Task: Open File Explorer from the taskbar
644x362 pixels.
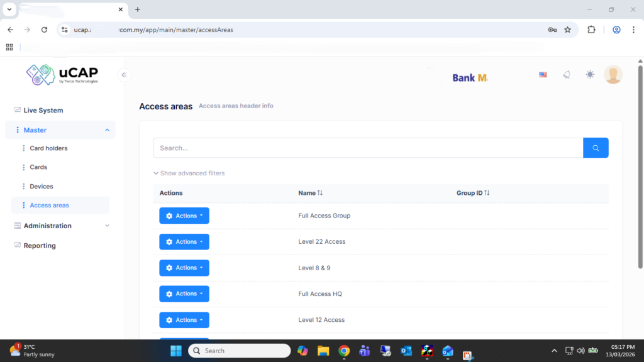Action: click(x=323, y=351)
